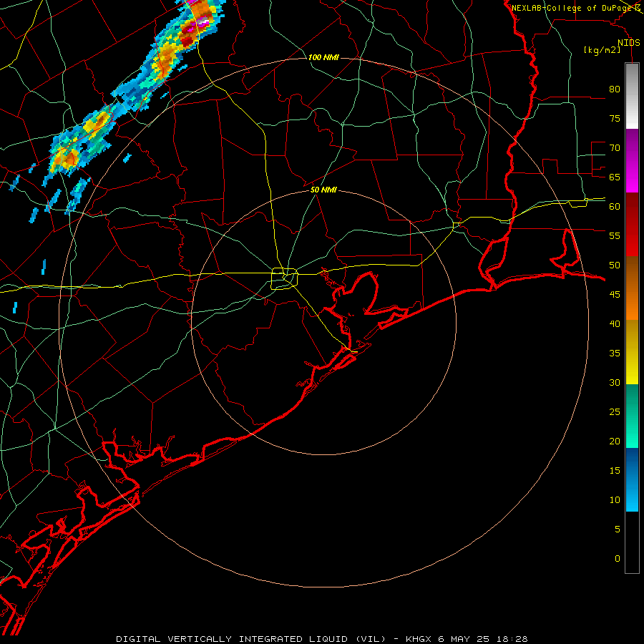
Task: Pick the yellow band of the color bar
Action: tap(632, 352)
